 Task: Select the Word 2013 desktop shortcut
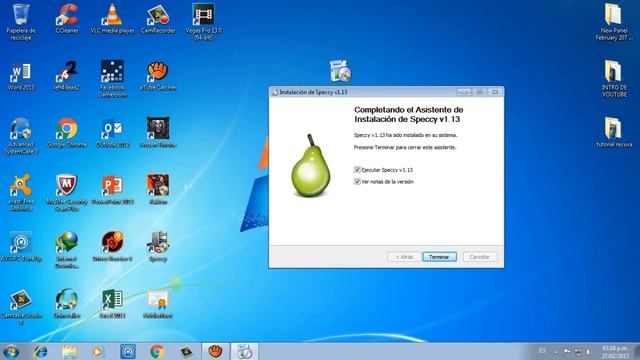coord(21,76)
